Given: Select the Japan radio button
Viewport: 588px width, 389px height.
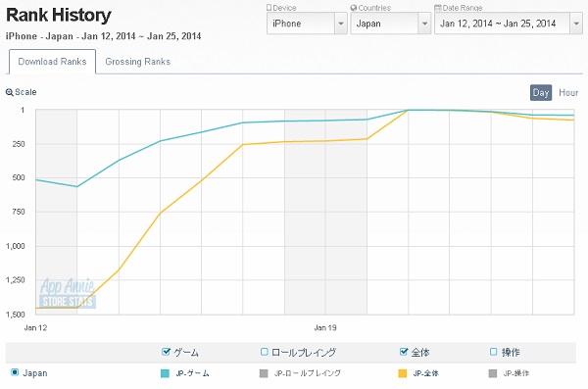Looking at the screenshot, I should coord(15,372).
